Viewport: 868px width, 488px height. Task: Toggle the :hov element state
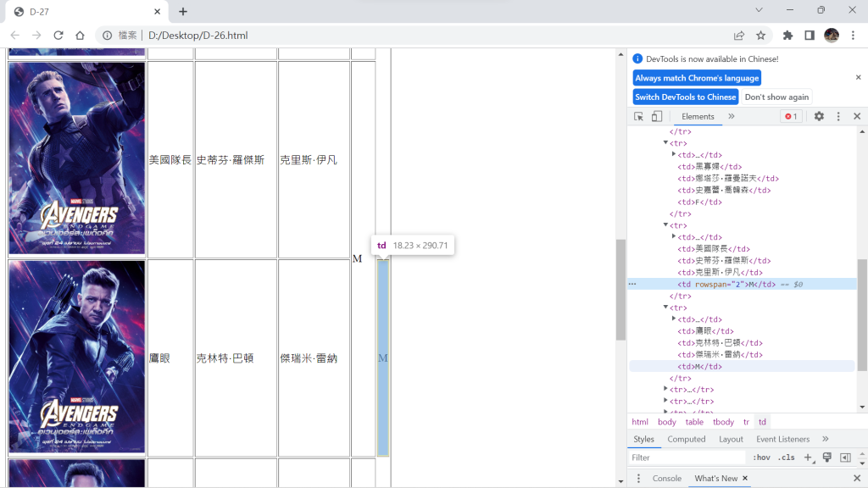pos(762,457)
